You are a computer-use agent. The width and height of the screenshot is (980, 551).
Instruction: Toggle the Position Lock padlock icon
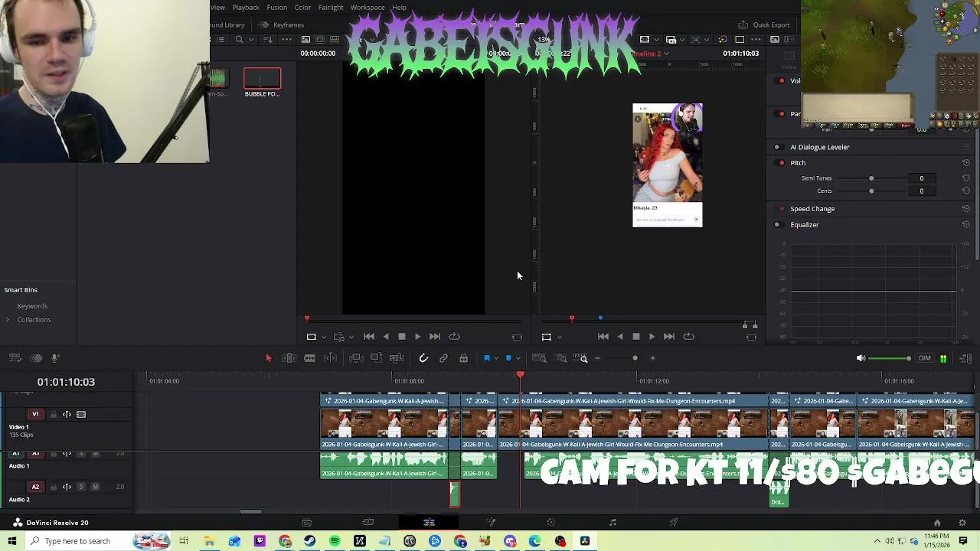(x=463, y=358)
